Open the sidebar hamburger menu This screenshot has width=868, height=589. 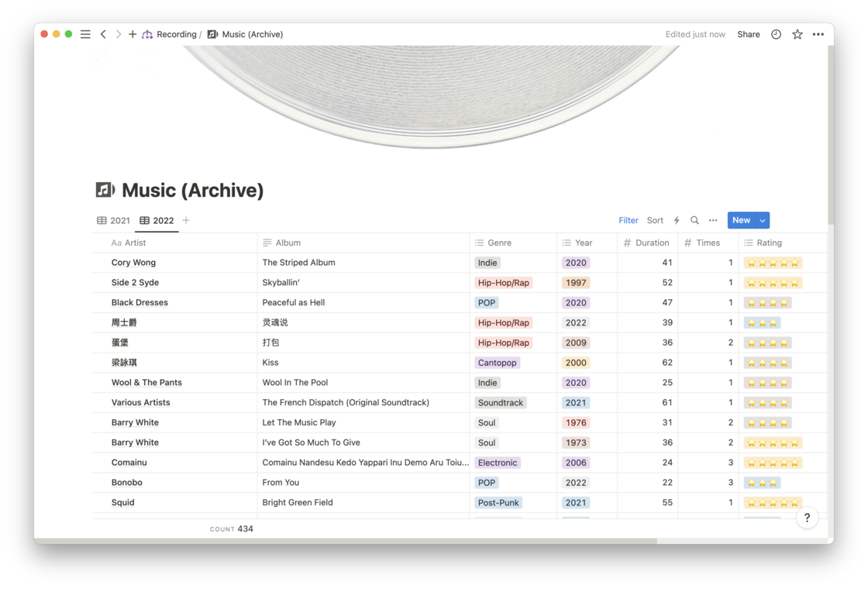click(x=85, y=34)
